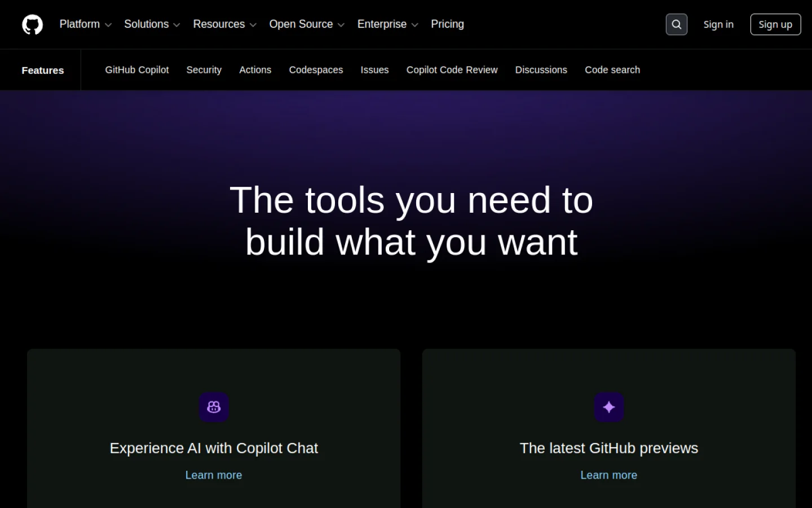
Task: Open the GitHub Copilot features tab
Action: click(137, 70)
